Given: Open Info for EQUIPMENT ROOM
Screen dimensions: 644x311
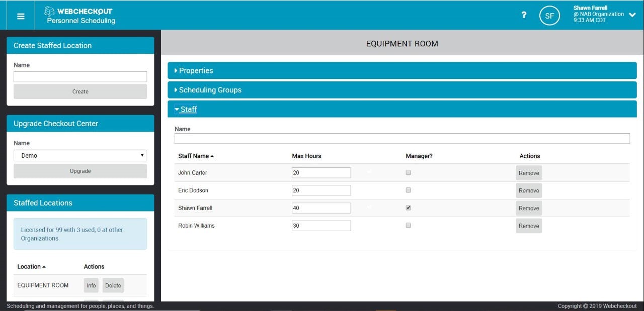Looking at the screenshot, I should (x=91, y=285).
